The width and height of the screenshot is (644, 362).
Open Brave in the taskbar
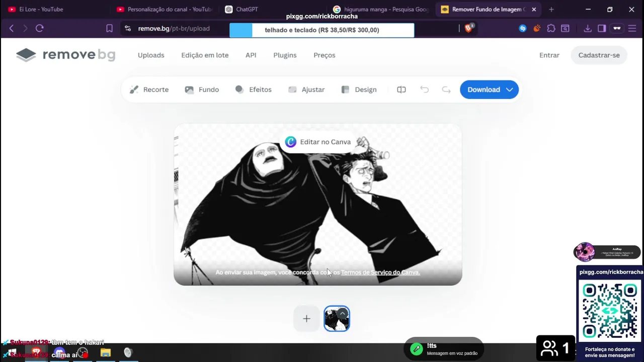pos(36,353)
